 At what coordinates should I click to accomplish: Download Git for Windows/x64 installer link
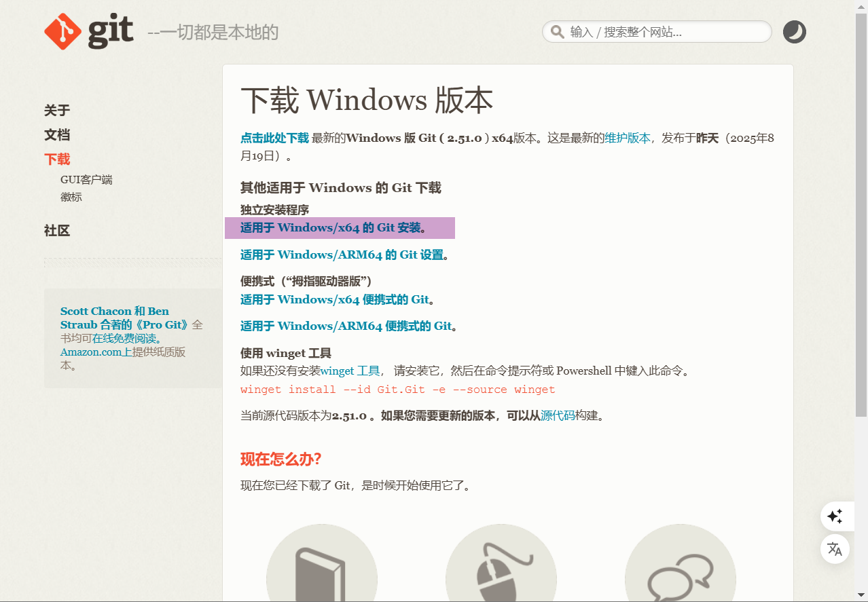[331, 228]
